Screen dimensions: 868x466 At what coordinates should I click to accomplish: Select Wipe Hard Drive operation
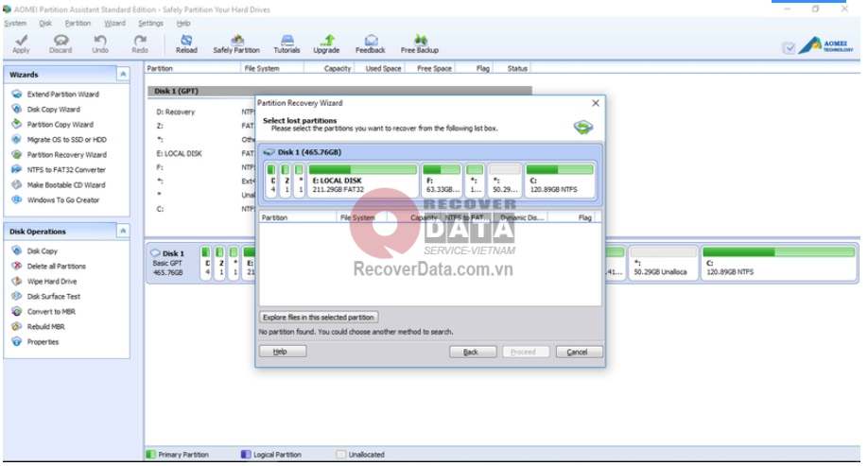[51, 282]
